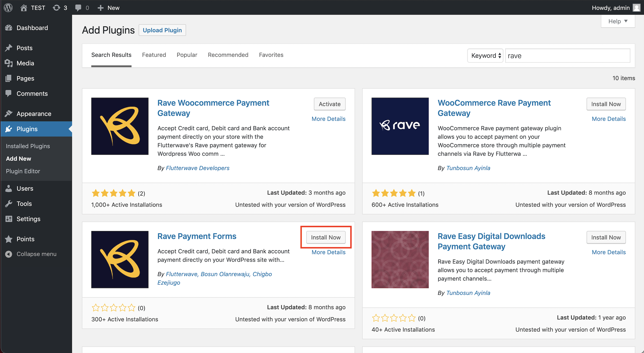Switch to the Popular tab
Screen dimensions: 644x353
(x=187, y=55)
